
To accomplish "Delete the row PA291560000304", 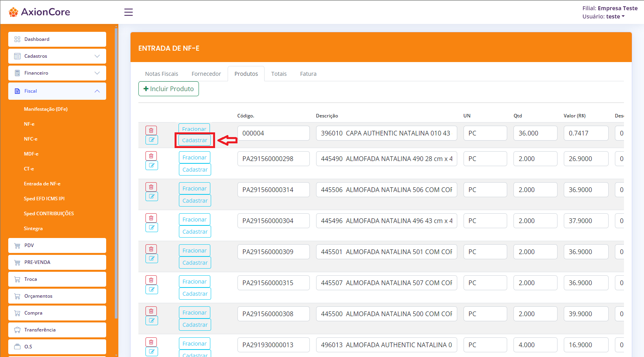I will (x=151, y=218).
